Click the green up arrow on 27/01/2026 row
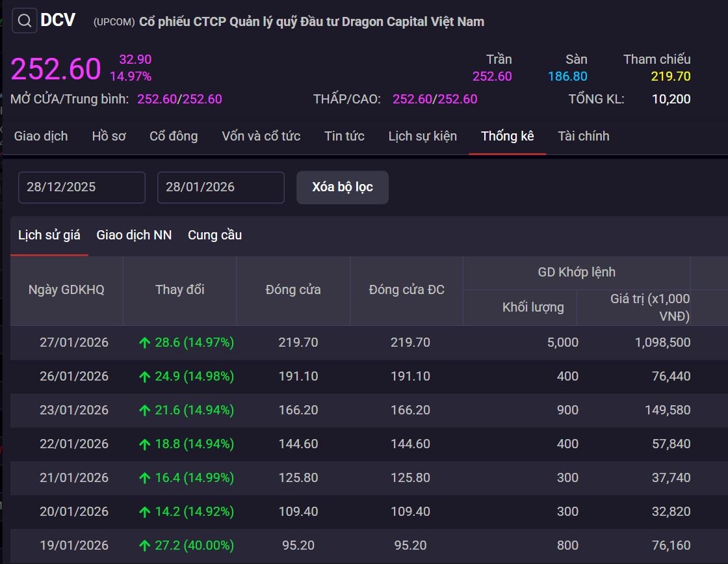Viewport: 728px width, 564px height. tap(144, 342)
